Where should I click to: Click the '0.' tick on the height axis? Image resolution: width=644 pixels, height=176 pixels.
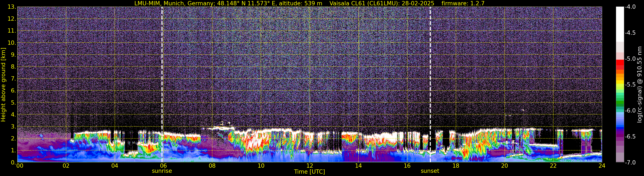(13, 163)
